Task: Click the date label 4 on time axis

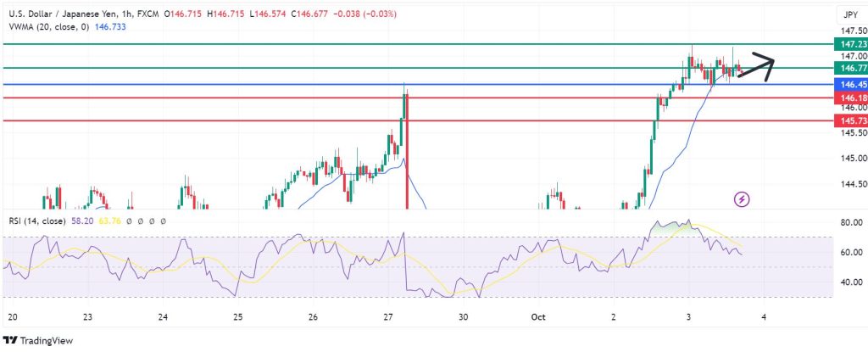Action: 764,317
